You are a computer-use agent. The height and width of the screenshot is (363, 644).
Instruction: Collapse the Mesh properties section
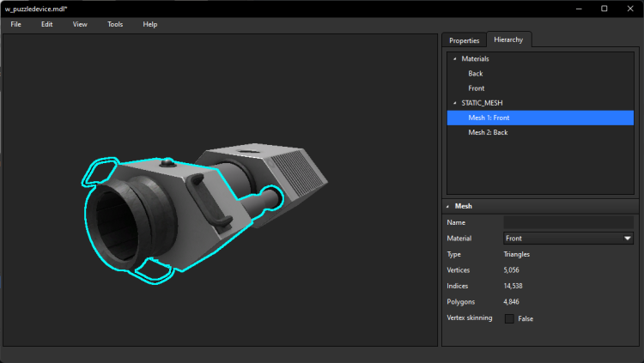tap(447, 207)
